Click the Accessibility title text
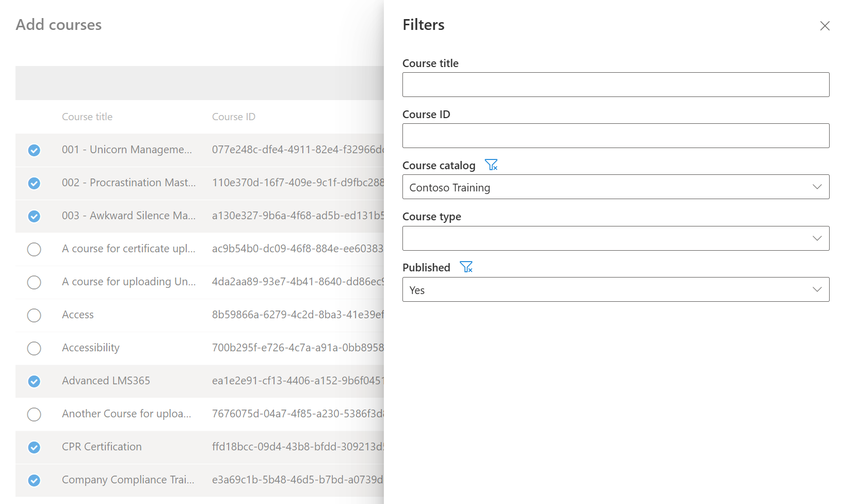This screenshot has width=841, height=504. 91,348
